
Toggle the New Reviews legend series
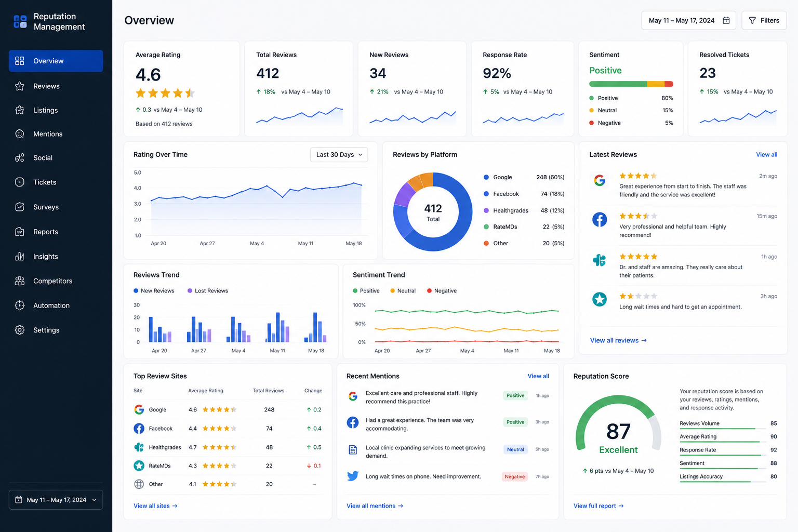(x=154, y=291)
